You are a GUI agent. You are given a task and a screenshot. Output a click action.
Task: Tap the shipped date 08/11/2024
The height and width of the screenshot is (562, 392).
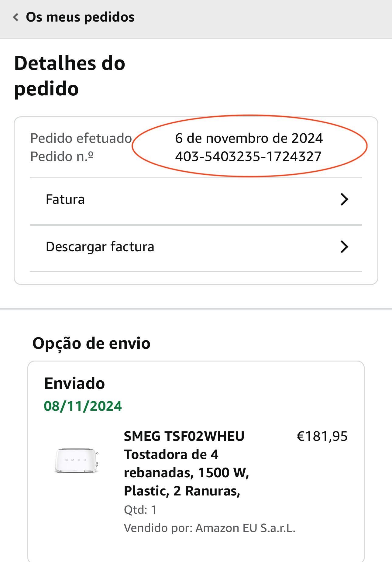click(x=83, y=406)
